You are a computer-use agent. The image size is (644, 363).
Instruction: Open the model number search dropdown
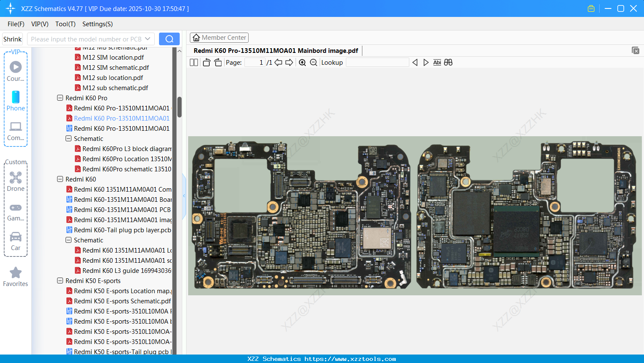point(148,38)
